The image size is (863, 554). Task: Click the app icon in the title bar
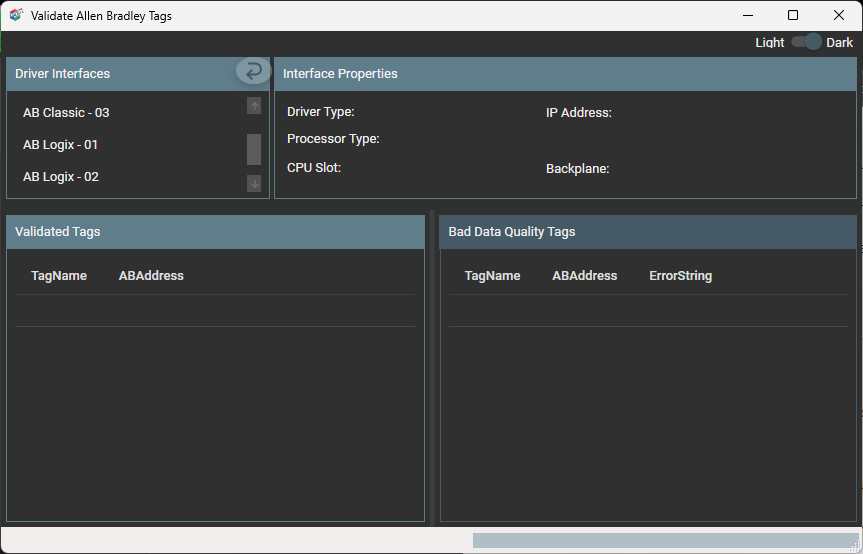[16, 15]
